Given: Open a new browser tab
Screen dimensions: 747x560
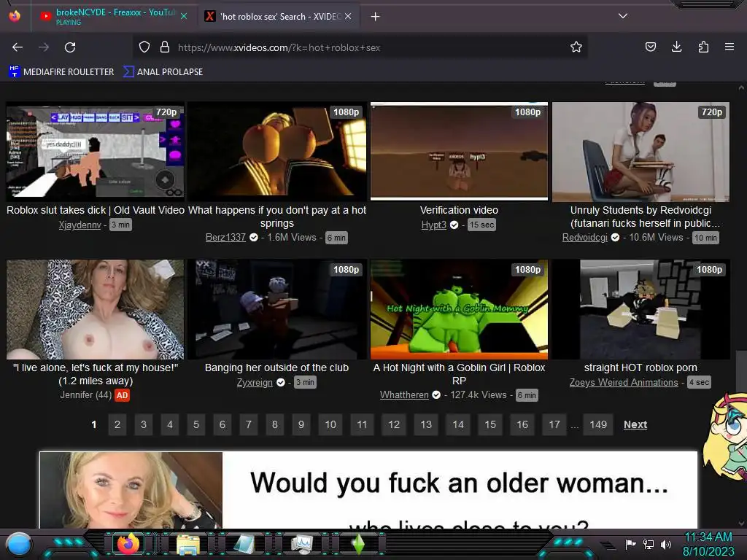Looking at the screenshot, I should [x=376, y=17].
